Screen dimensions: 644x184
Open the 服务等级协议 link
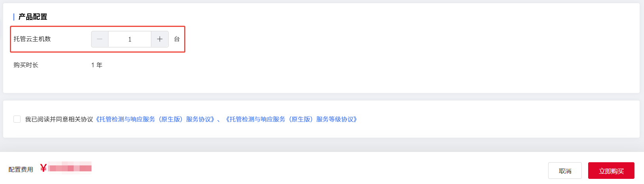pos(292,119)
